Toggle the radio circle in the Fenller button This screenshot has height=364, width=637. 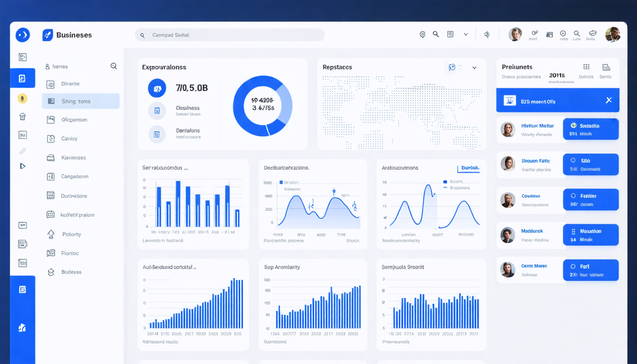pos(573,196)
